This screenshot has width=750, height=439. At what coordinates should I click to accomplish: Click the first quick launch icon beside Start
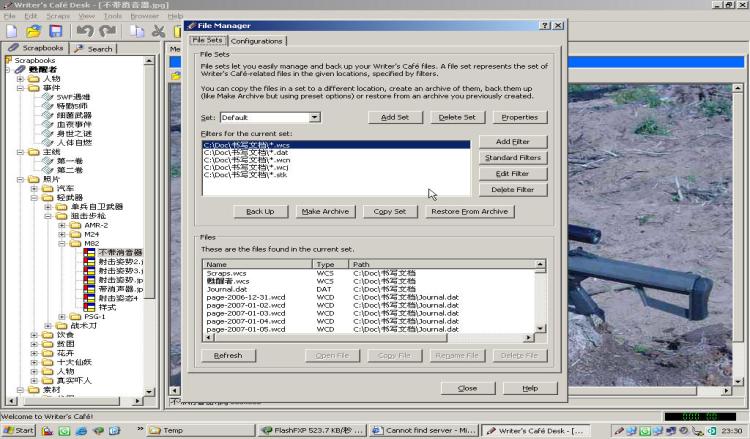coord(47,430)
